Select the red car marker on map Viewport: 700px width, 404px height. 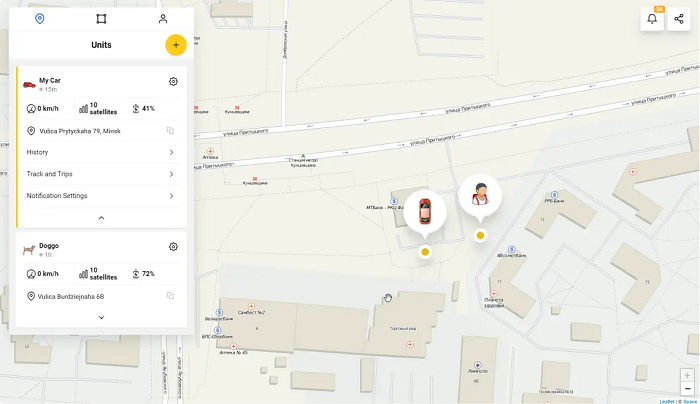coord(425,212)
